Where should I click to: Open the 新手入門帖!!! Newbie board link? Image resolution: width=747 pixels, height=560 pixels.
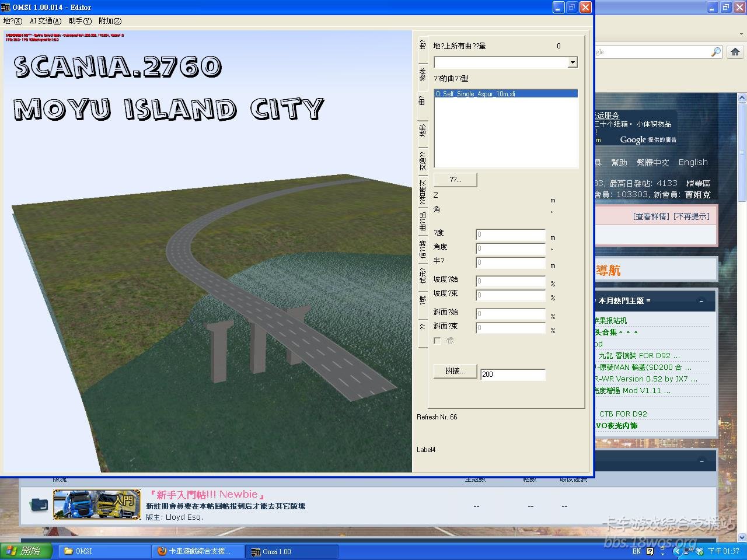click(206, 495)
